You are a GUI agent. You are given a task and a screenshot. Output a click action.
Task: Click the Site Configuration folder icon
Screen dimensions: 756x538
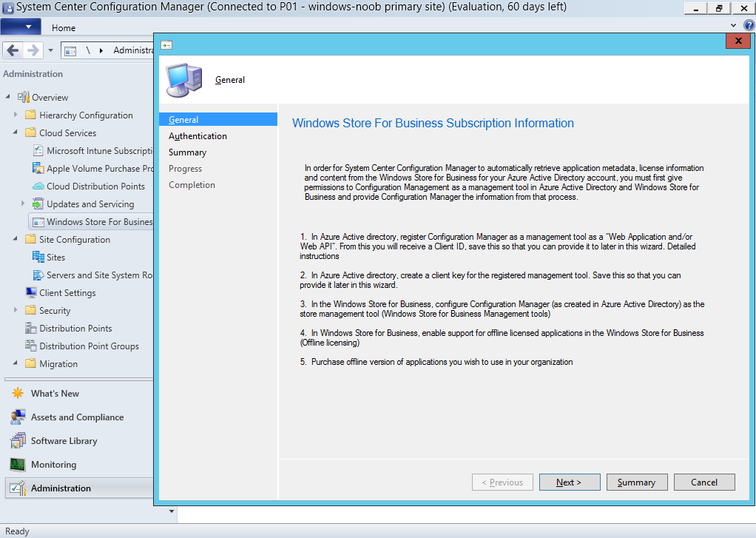click(30, 239)
